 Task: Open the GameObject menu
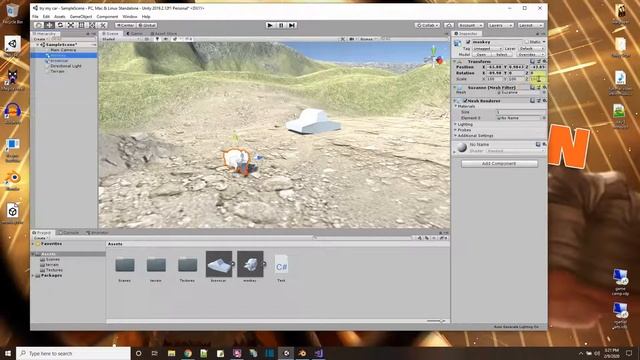(81, 17)
